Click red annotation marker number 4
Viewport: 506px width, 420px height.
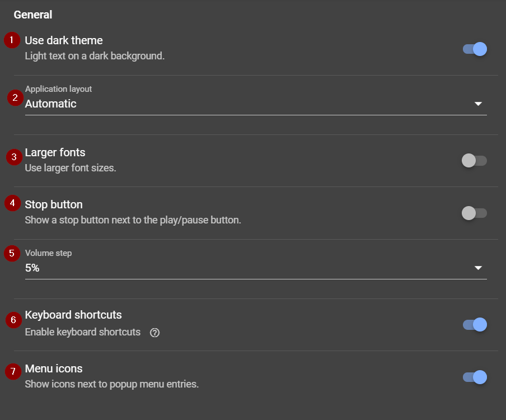pos(13,203)
